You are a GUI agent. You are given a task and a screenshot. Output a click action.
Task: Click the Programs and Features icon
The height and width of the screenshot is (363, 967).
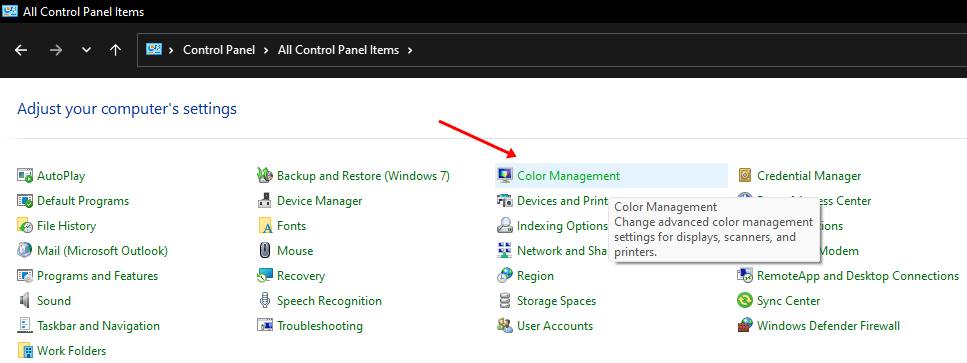(x=25, y=275)
